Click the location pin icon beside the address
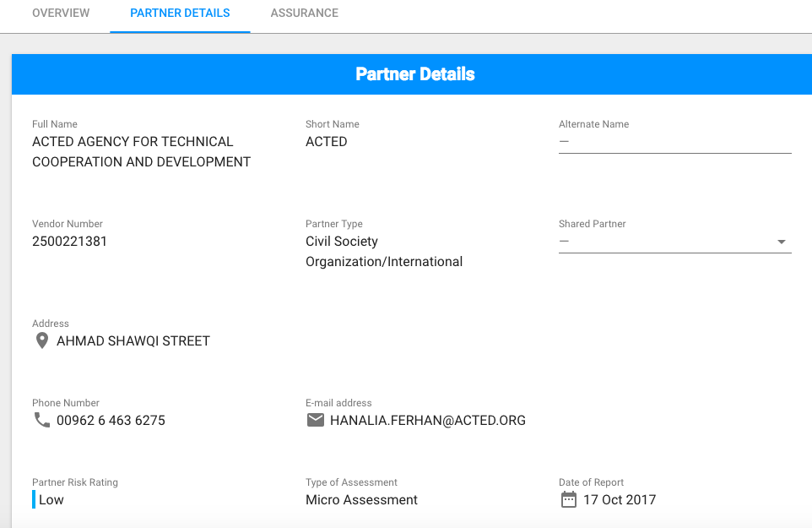This screenshot has width=812, height=528. [x=42, y=340]
